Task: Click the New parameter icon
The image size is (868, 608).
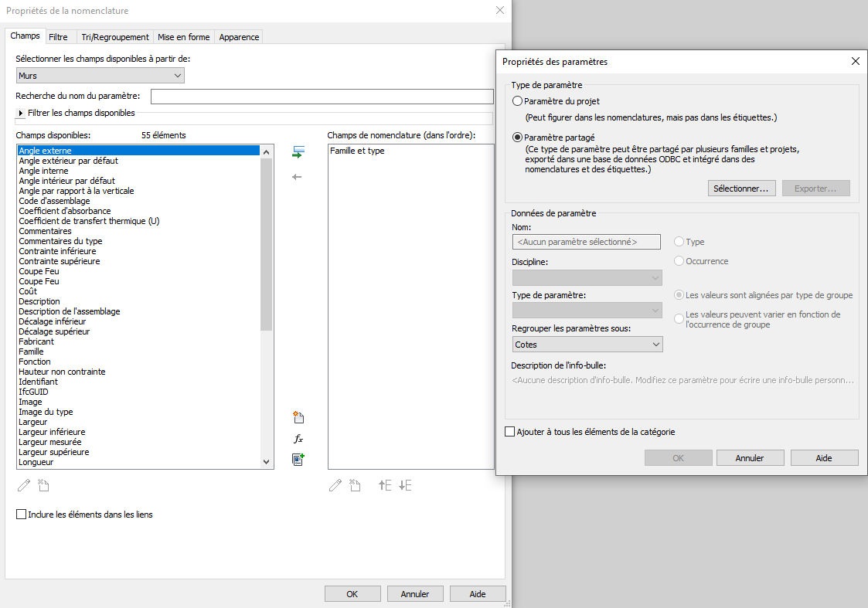Action: pyautogui.click(x=298, y=418)
